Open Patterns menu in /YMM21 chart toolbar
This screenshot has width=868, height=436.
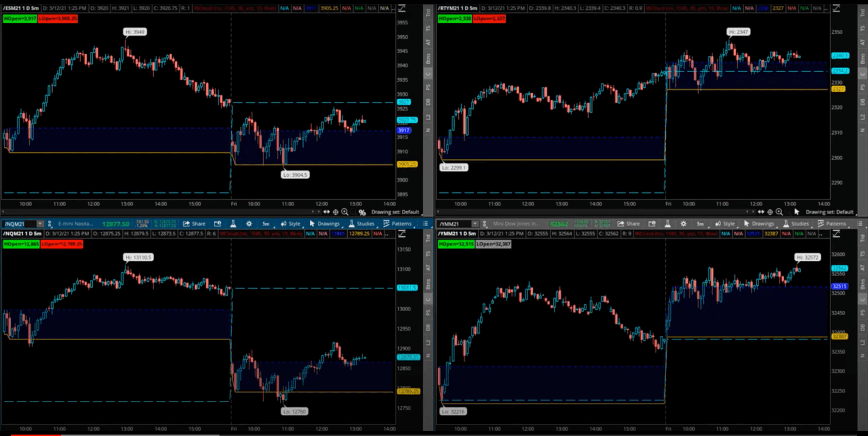coord(832,223)
